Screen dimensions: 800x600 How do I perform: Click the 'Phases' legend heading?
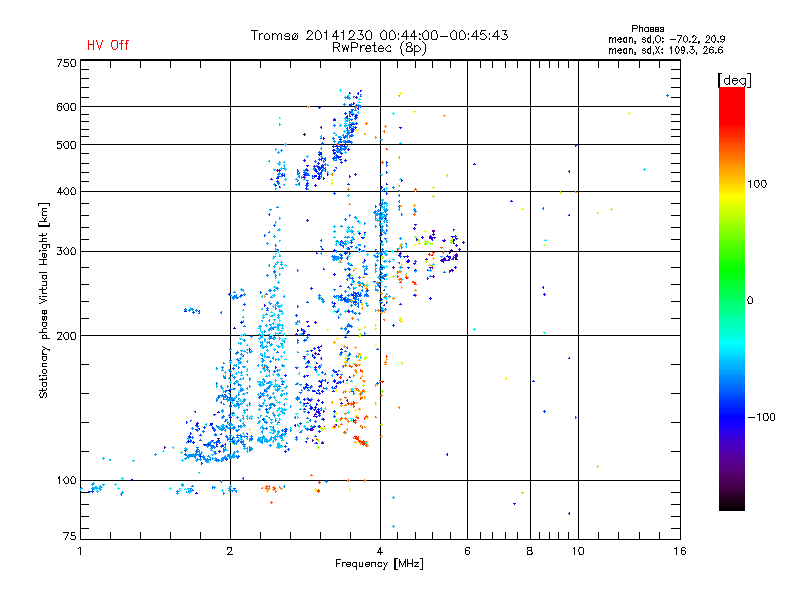pyautogui.click(x=647, y=29)
